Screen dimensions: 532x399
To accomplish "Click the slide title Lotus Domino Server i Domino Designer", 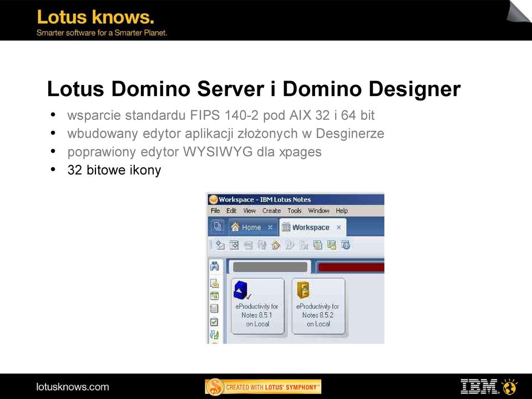I will (x=254, y=89).
